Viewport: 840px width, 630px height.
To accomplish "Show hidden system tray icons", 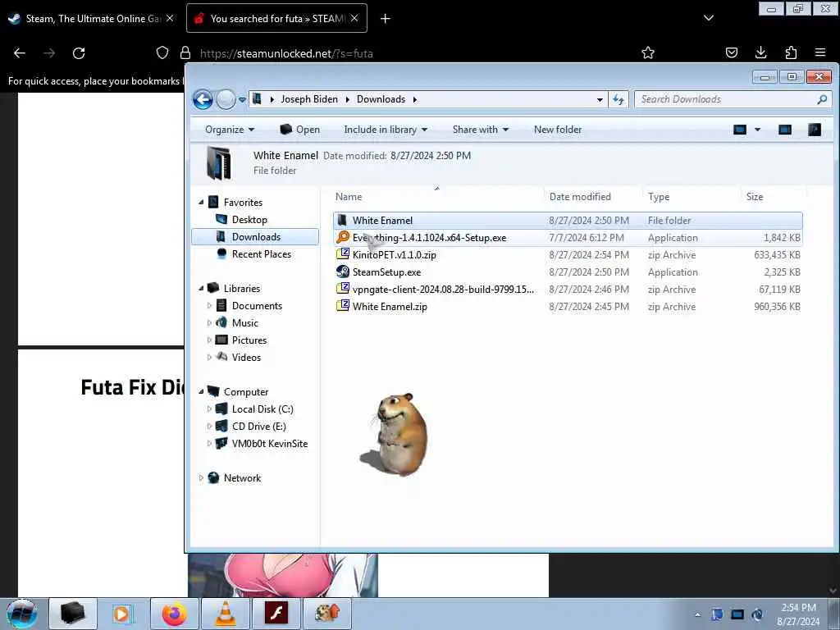I will (697, 614).
